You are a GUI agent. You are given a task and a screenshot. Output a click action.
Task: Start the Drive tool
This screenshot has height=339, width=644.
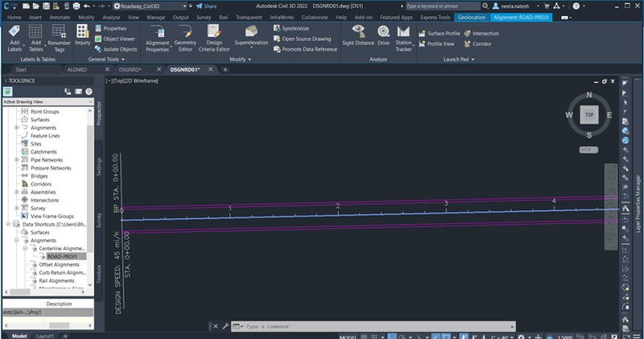coord(383,35)
